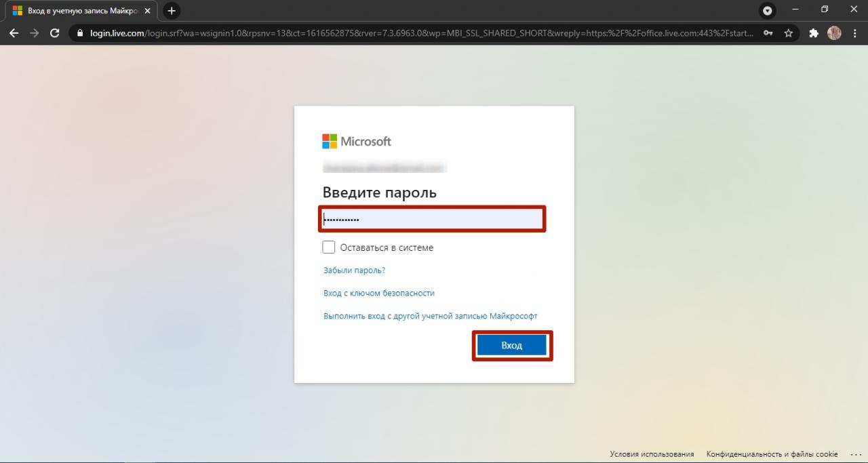
Task: Bookmark this page with the star
Action: 788,33
